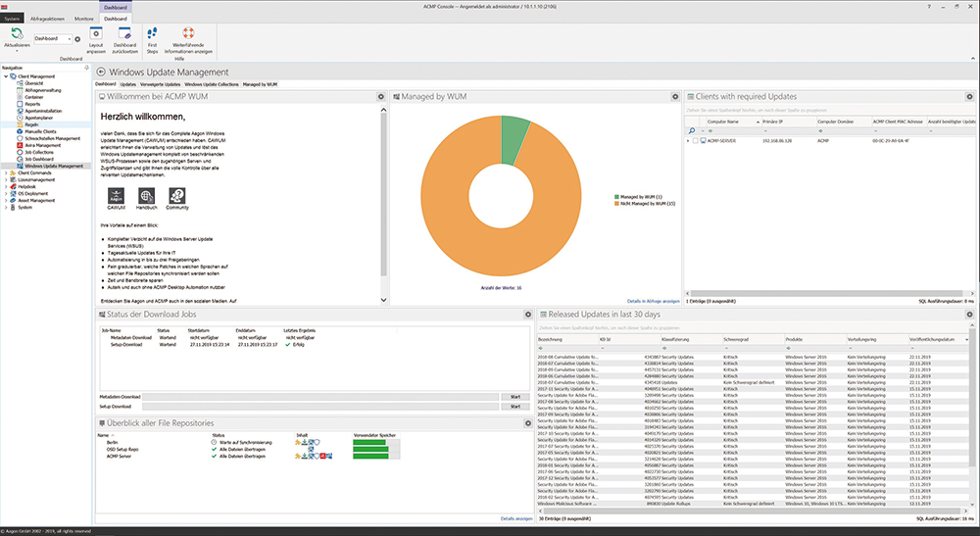The height and width of the screenshot is (536, 980).
Task: Open the Managed by WUM sub-tab
Action: tap(260, 84)
